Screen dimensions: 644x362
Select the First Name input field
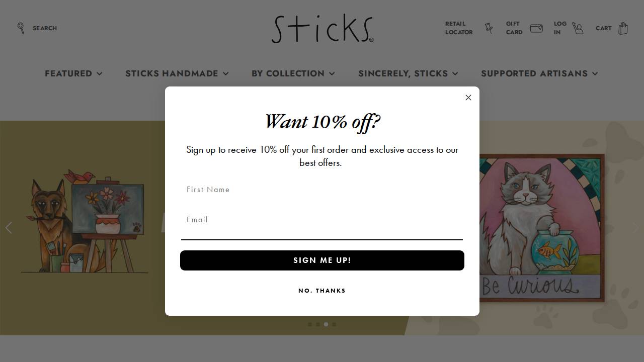[322, 190]
